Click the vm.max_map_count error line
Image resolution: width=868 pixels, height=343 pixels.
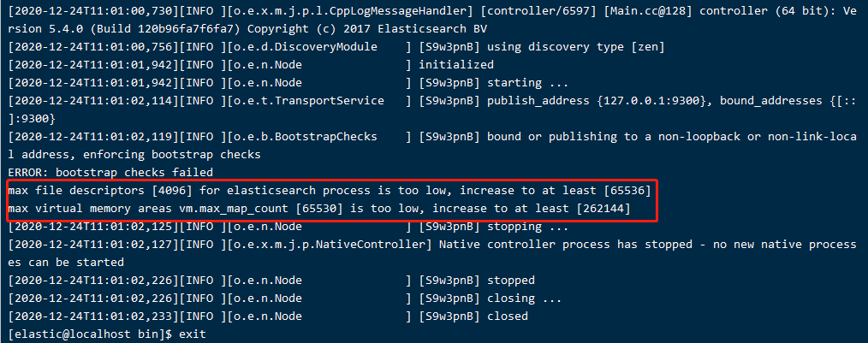pyautogui.click(x=317, y=209)
